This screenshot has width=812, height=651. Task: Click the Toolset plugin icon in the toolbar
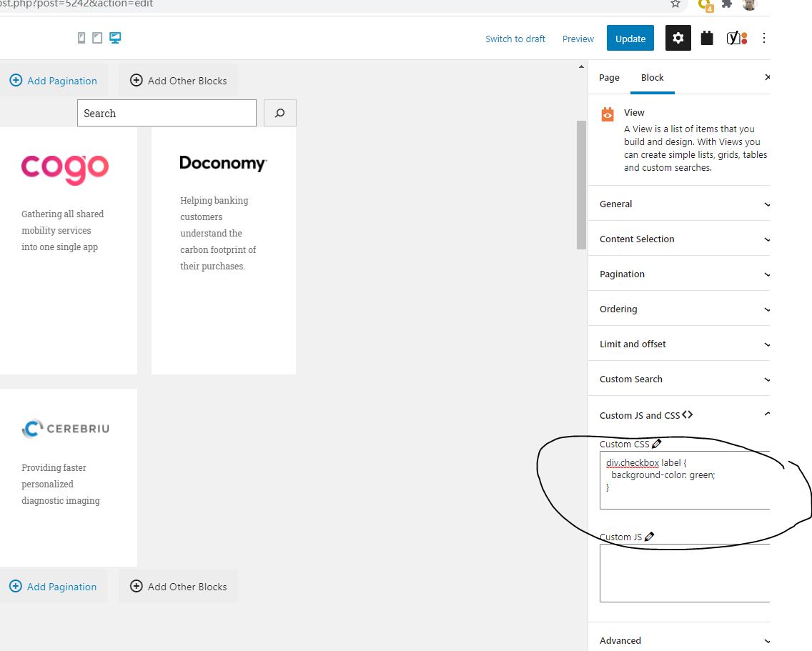tap(707, 38)
